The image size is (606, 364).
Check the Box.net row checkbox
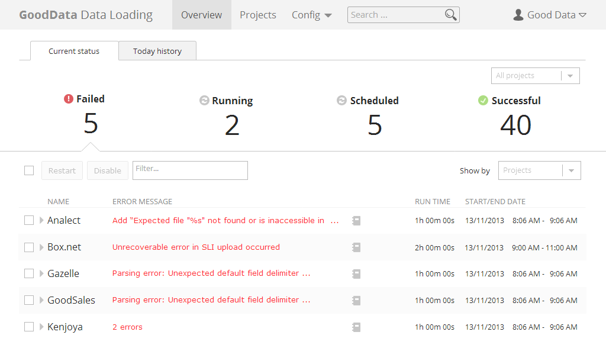(29, 247)
